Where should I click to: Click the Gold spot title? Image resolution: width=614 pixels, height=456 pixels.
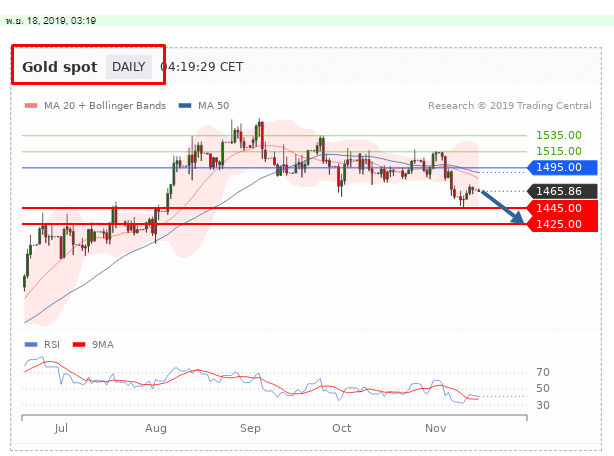pyautogui.click(x=60, y=67)
